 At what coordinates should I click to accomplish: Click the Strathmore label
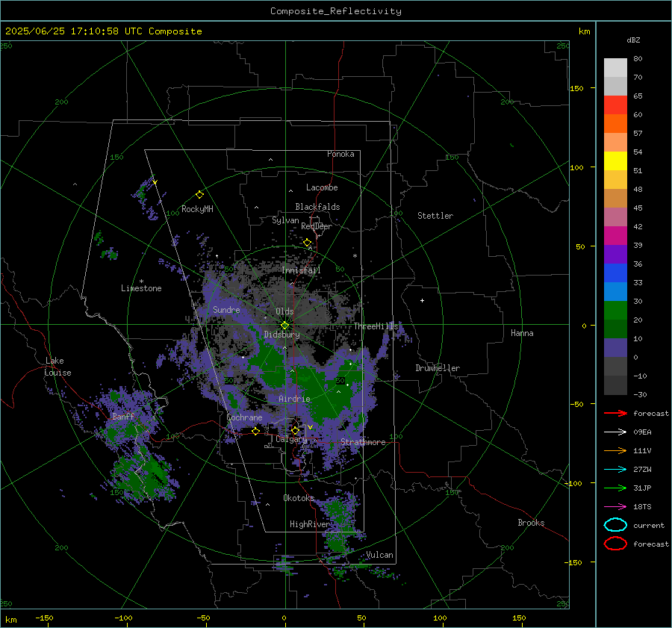click(x=363, y=442)
